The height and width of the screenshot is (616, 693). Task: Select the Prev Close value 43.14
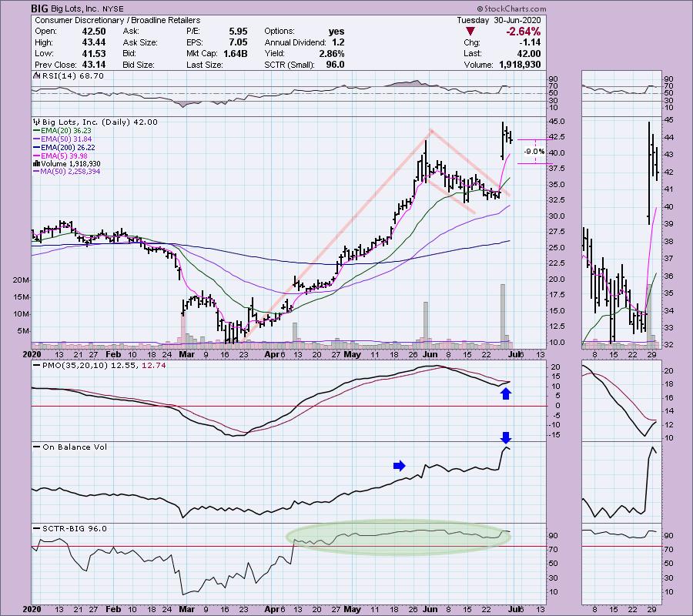click(x=93, y=65)
